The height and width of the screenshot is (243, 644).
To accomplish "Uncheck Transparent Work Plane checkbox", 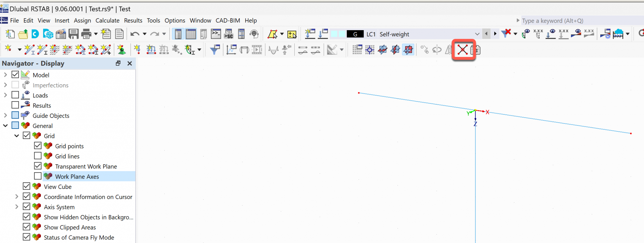I will pos(38,166).
